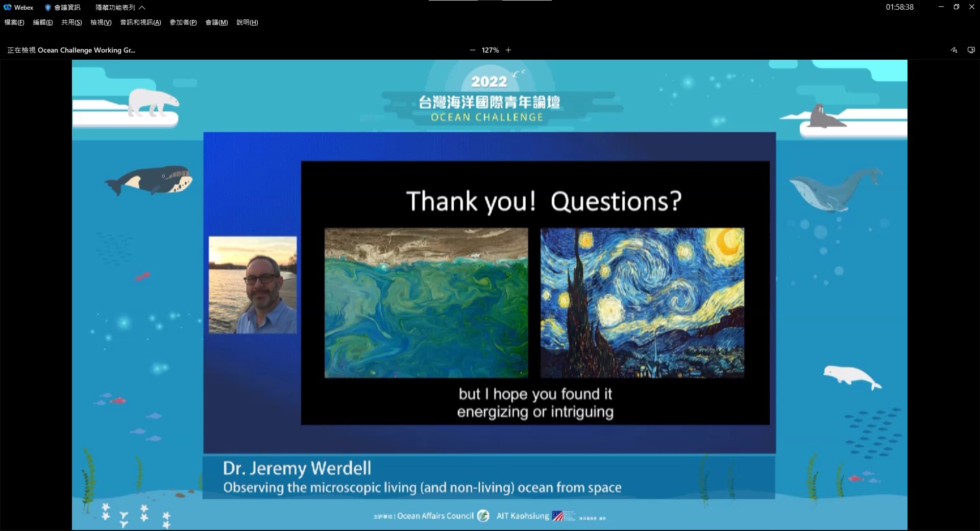Open the 檢視(V) menu

pyautogui.click(x=101, y=22)
